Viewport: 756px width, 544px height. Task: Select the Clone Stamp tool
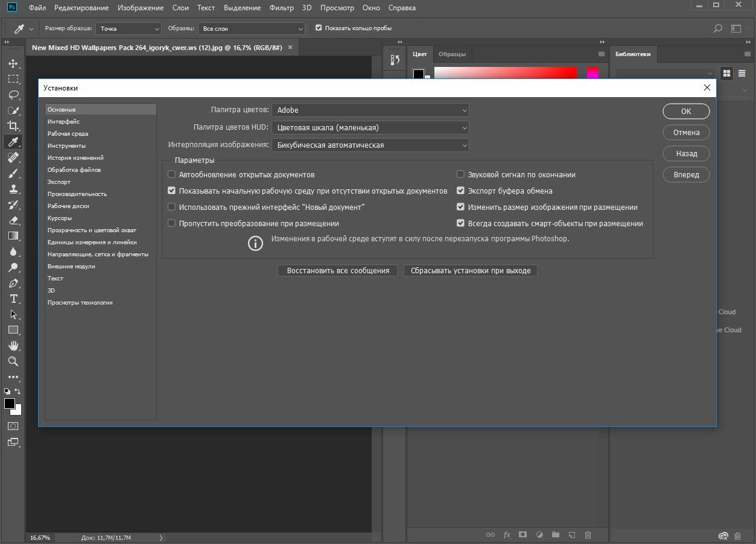click(13, 189)
